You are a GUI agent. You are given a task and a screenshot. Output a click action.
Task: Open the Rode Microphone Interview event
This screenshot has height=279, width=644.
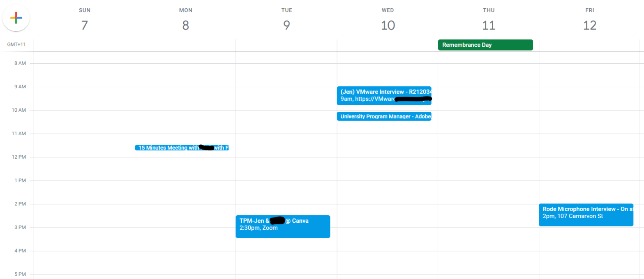pyautogui.click(x=585, y=215)
